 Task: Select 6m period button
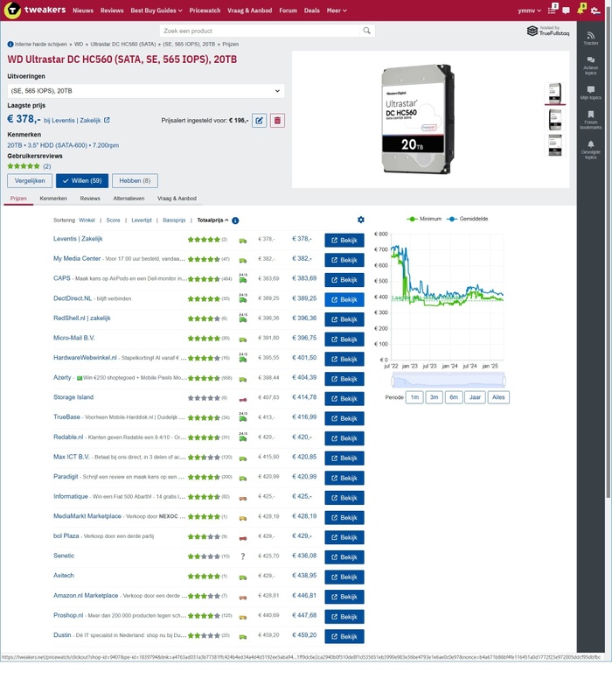click(x=454, y=397)
